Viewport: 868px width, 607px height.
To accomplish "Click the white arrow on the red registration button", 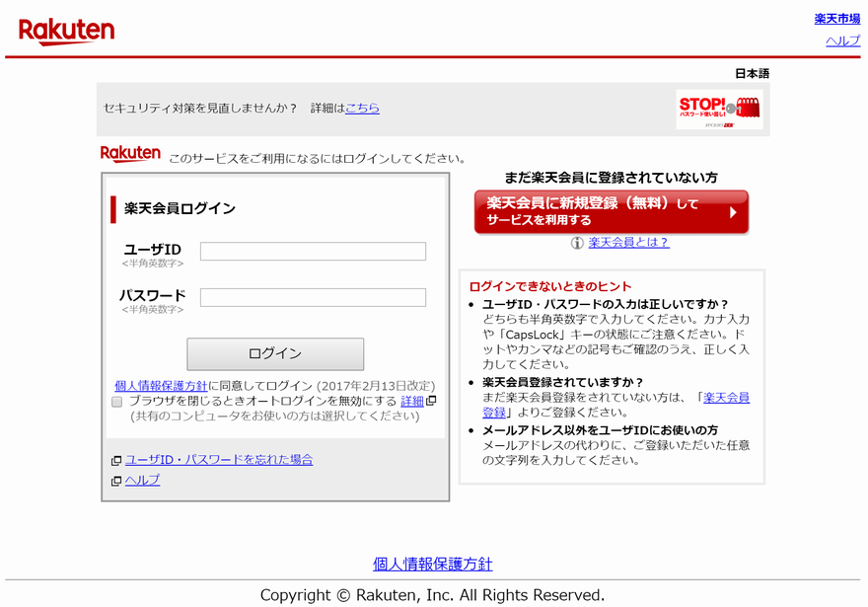I will tap(732, 212).
